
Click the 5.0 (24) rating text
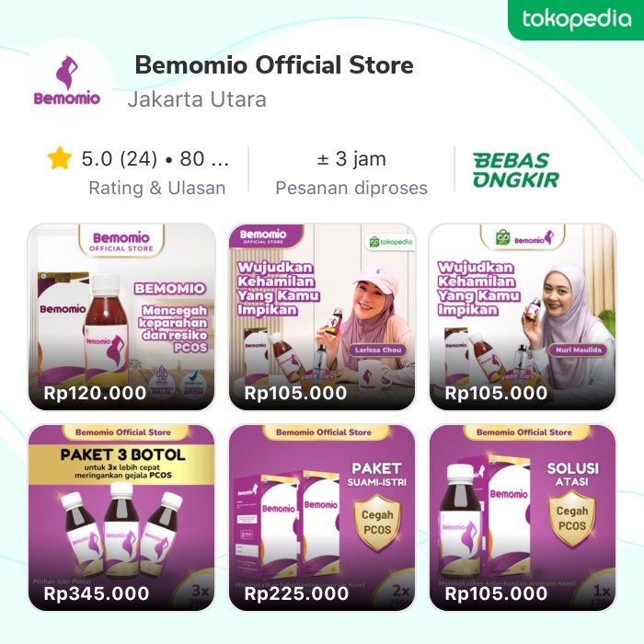119,158
